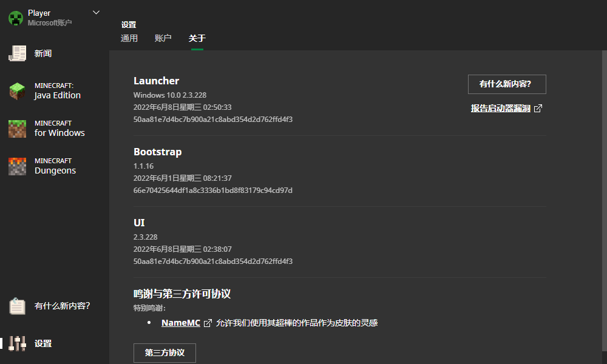Switch to the 账户 tab
Screen dimensions: 607x364
tap(163, 38)
